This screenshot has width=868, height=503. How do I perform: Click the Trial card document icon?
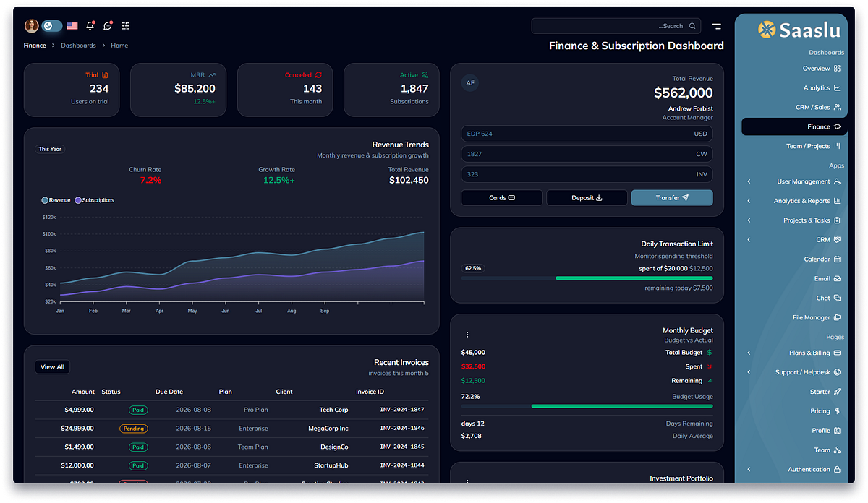(106, 75)
